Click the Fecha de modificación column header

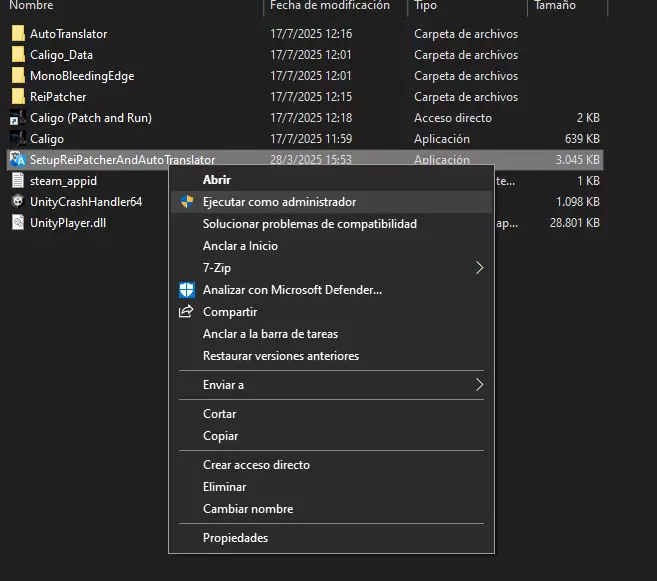pos(330,6)
